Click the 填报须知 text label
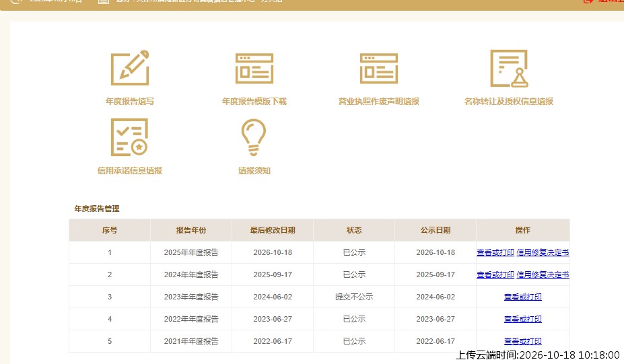Image resolution: width=624 pixels, height=364 pixels. point(254,171)
